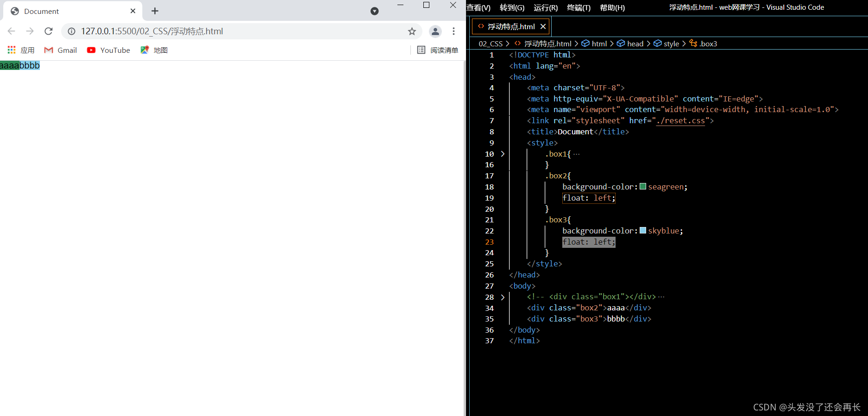This screenshot has height=416, width=868.
Task: Go back in Chrome browser
Action: click(x=12, y=31)
